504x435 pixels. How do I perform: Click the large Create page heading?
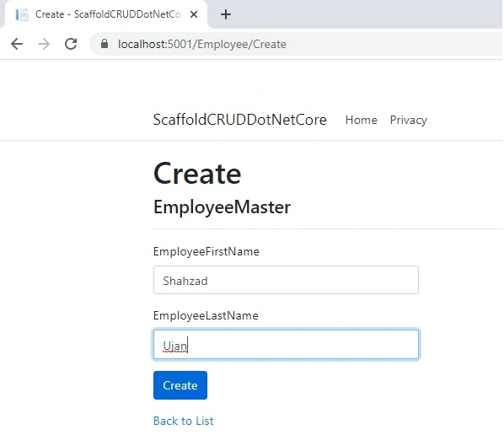click(197, 174)
